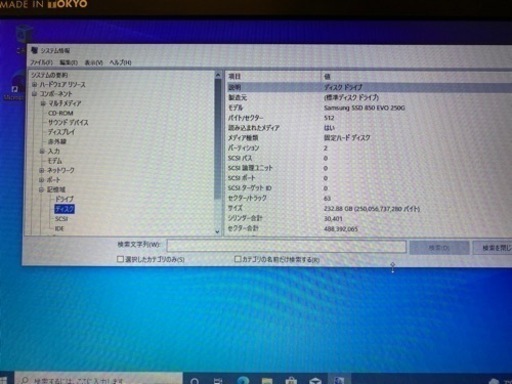
Task: Click the SCSI 論理ユニット row
Action: click(369, 168)
